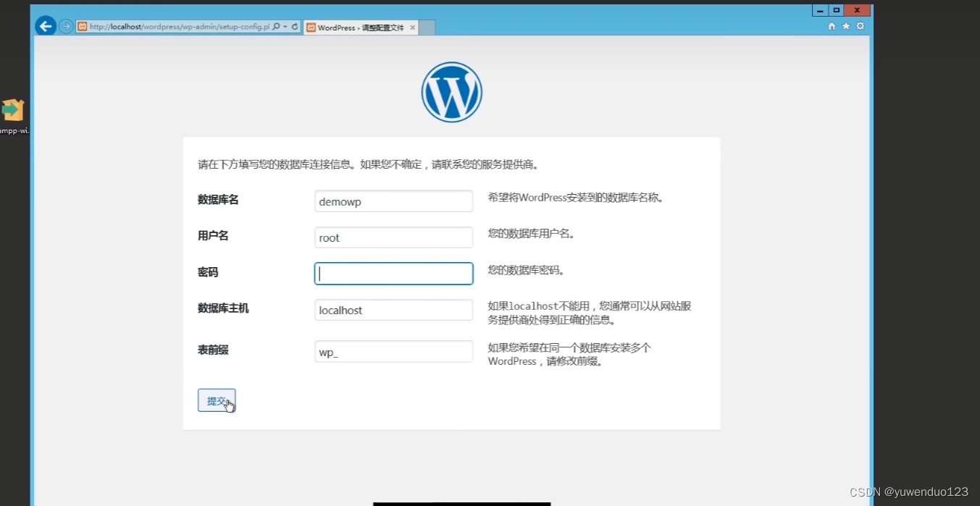Click the search magnifier icon in address bar
Image resolution: width=980 pixels, height=506 pixels.
pos(276,27)
